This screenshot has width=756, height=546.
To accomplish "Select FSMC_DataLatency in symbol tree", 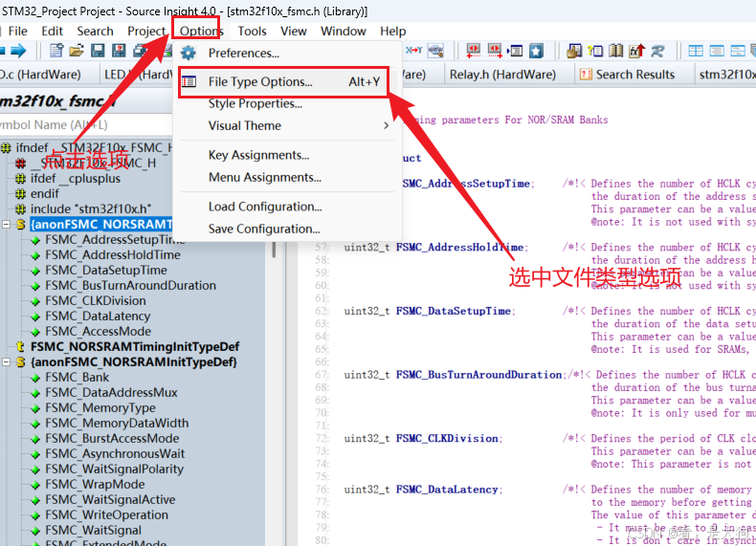I will point(98,317).
